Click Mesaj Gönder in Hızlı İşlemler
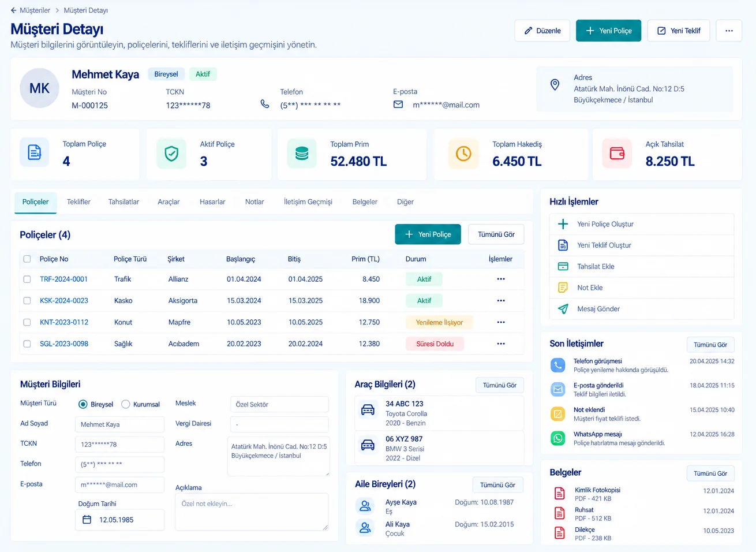The height and width of the screenshot is (552, 756). 642,309
